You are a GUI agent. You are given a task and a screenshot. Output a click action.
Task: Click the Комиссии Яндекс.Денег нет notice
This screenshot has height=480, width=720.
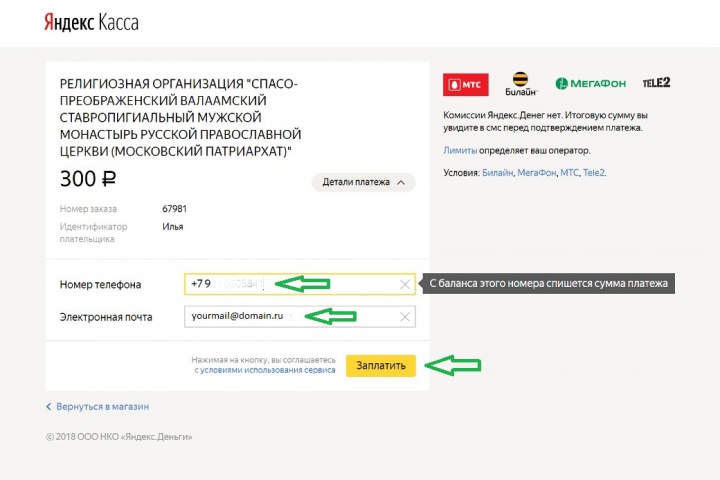coord(545,121)
